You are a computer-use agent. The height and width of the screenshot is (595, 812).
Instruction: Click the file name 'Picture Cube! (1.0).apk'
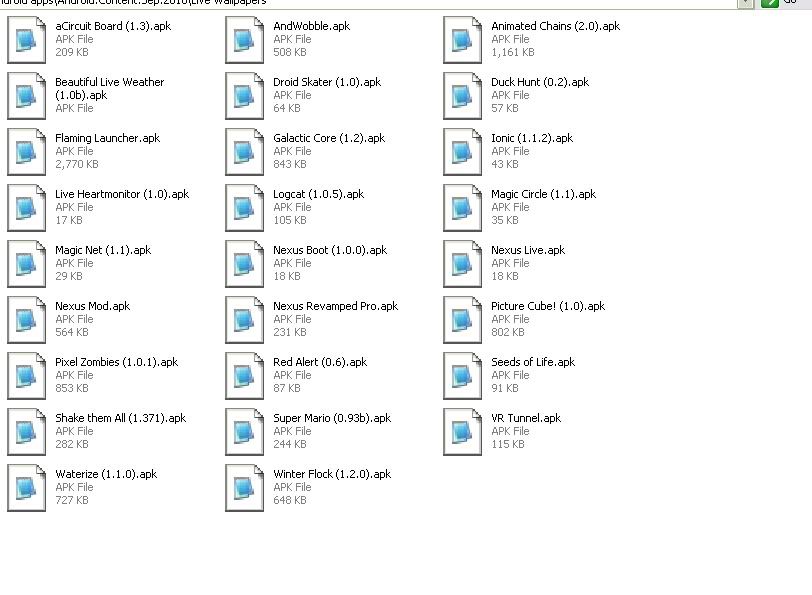point(548,306)
